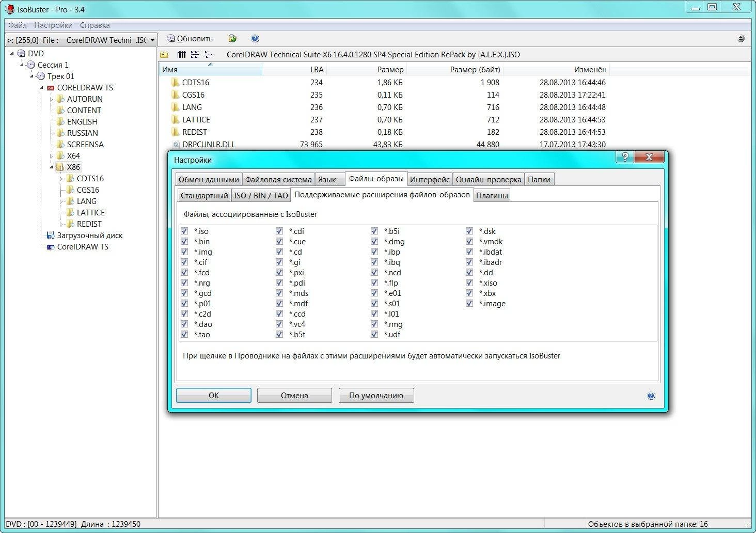Uncheck the *.bin extension checkbox
This screenshot has width=756, height=533.
tap(184, 241)
